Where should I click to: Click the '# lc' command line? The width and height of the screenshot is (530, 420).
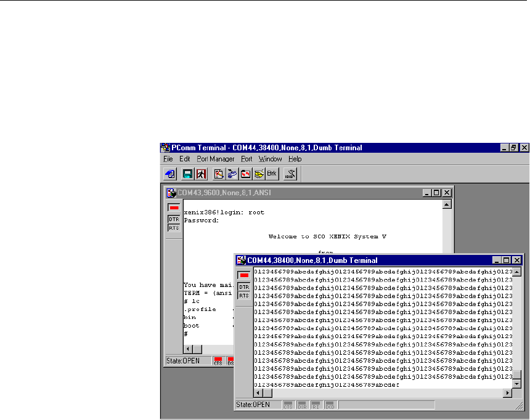click(192, 301)
